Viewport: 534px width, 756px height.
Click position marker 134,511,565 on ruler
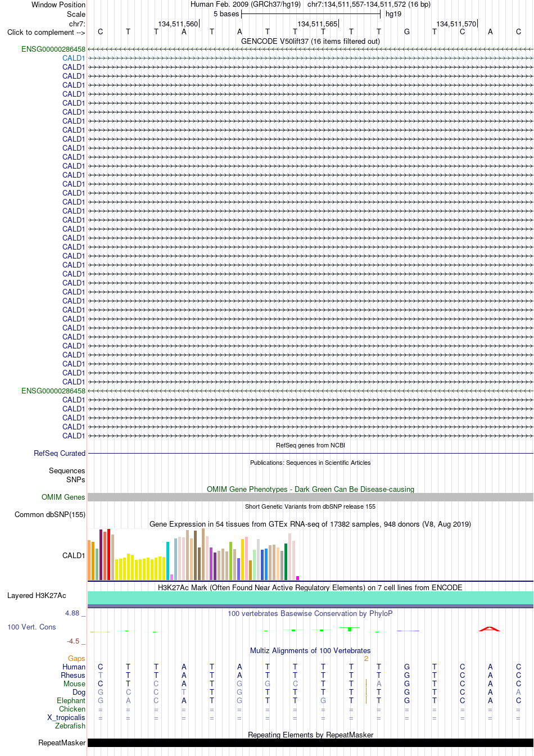(x=317, y=24)
